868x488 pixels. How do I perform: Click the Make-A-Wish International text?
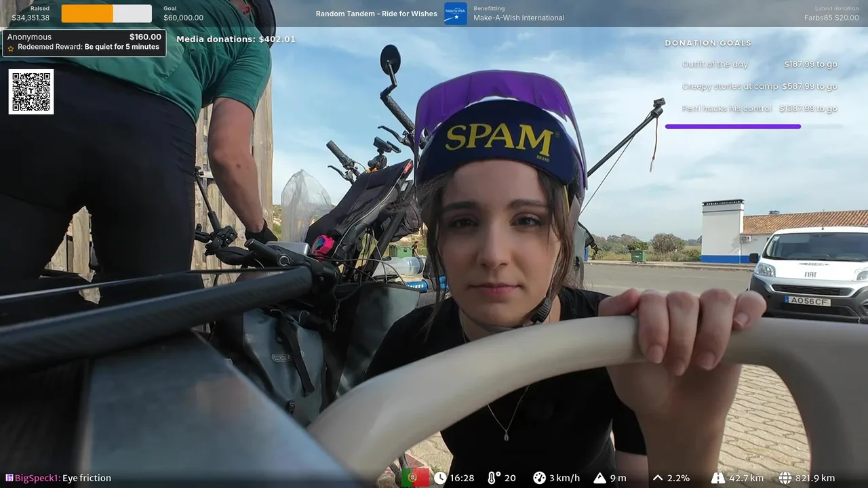[519, 18]
